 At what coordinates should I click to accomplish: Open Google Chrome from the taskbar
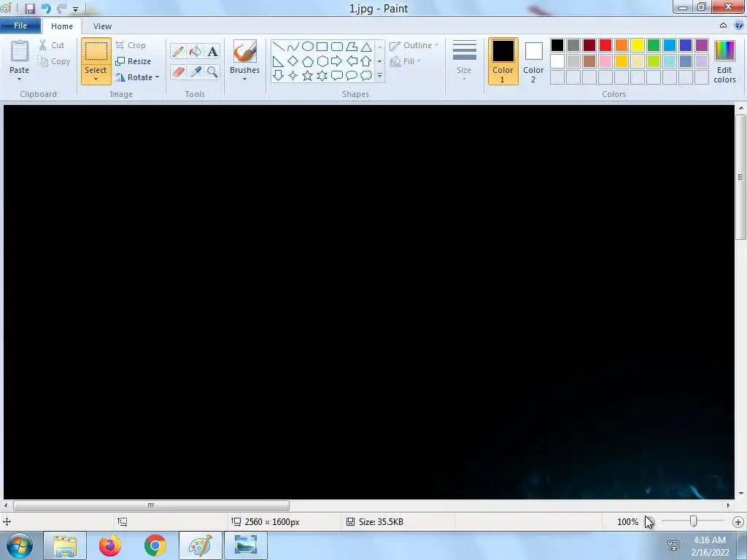(155, 545)
